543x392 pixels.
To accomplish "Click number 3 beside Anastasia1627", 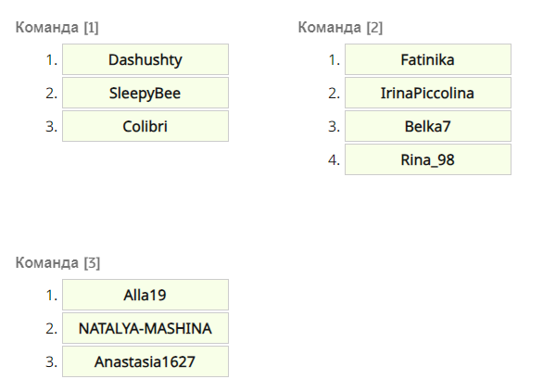I will click(52, 361).
